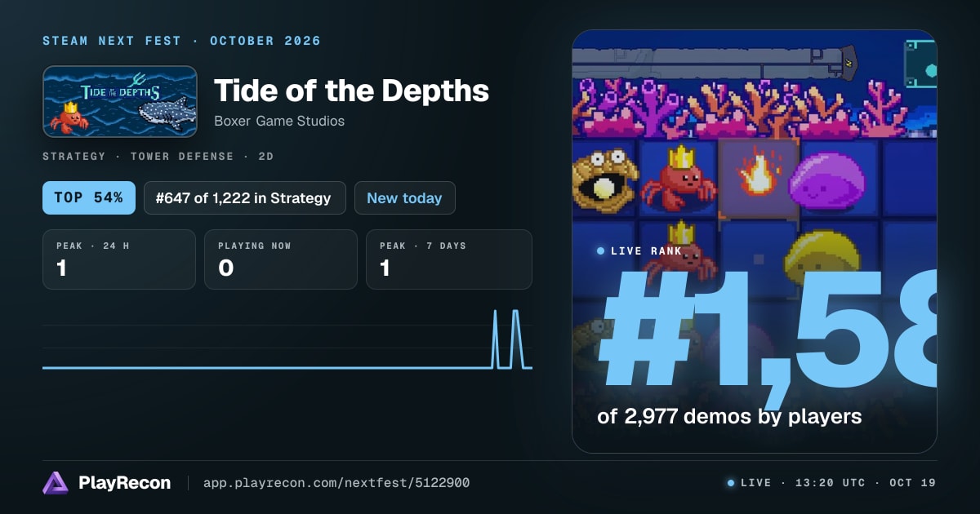Click the 13:20 UTC timestamp
The width and height of the screenshot is (980, 514).
click(x=831, y=483)
